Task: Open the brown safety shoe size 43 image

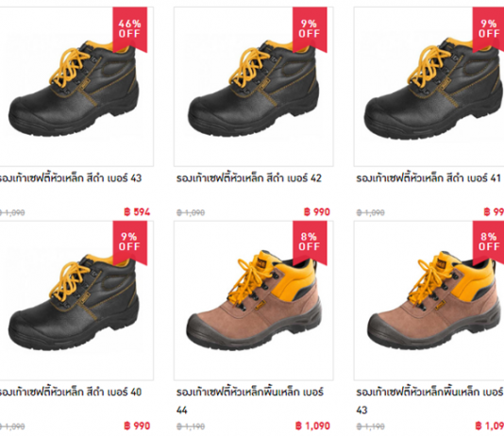Action: [x=429, y=300]
